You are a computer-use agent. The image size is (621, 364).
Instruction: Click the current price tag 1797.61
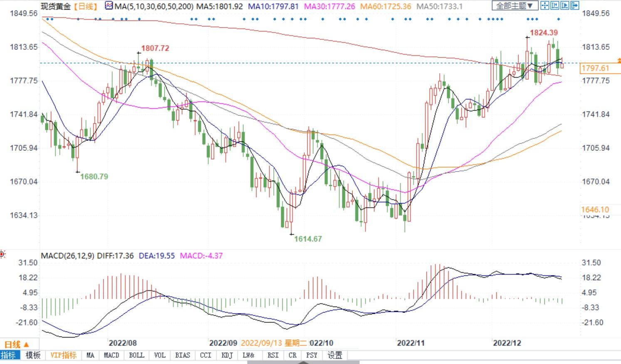pyautogui.click(x=596, y=68)
